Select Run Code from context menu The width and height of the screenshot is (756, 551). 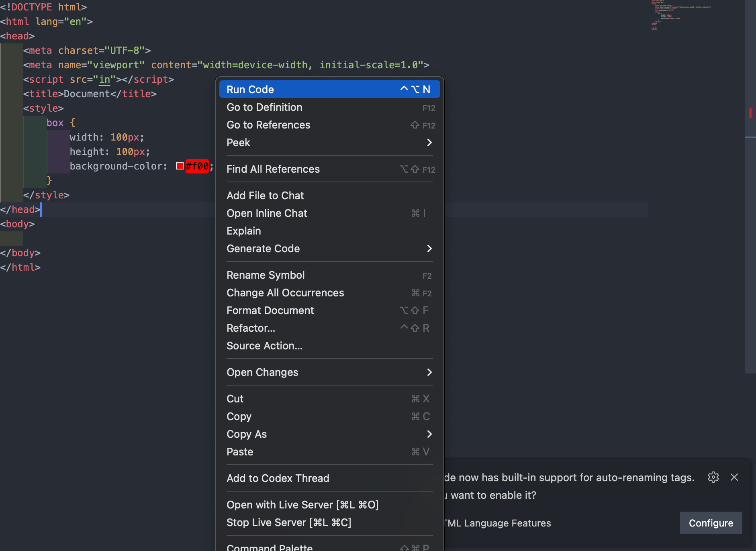coord(329,90)
